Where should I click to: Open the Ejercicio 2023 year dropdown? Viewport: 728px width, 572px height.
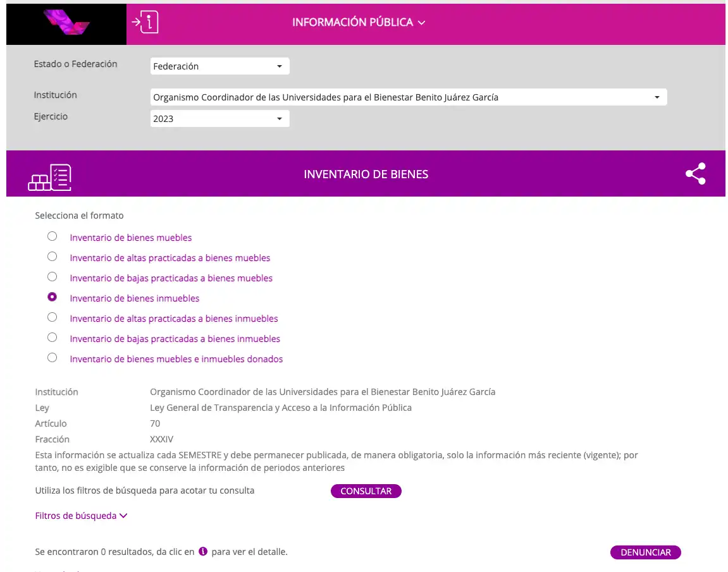click(219, 119)
